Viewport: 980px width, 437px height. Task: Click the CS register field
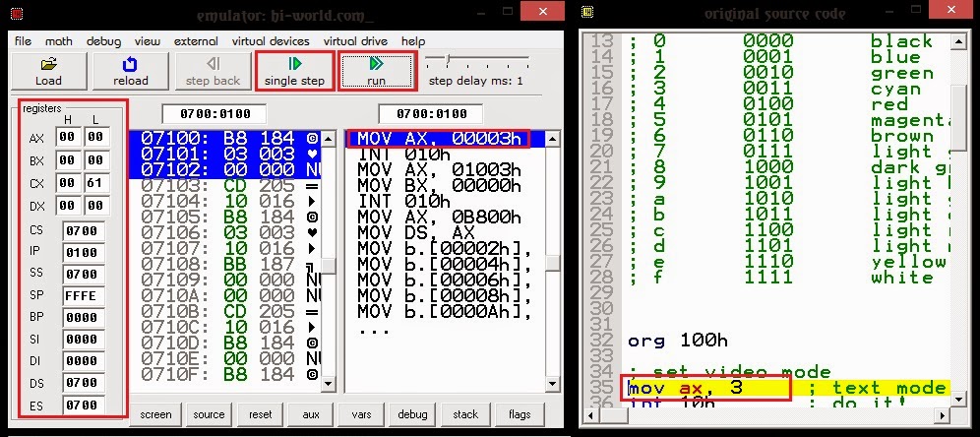83,230
